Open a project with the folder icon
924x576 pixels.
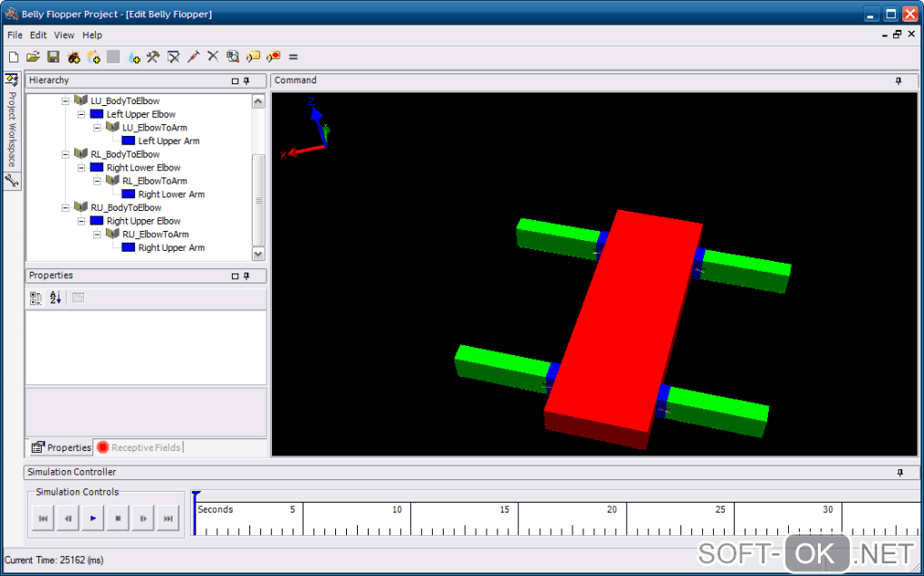[33, 57]
